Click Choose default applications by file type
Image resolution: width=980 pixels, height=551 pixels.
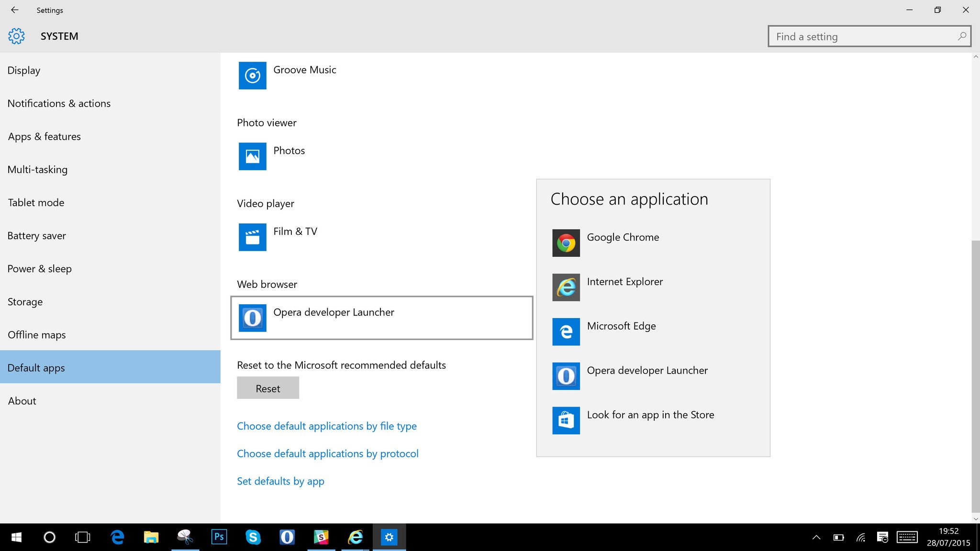(326, 425)
